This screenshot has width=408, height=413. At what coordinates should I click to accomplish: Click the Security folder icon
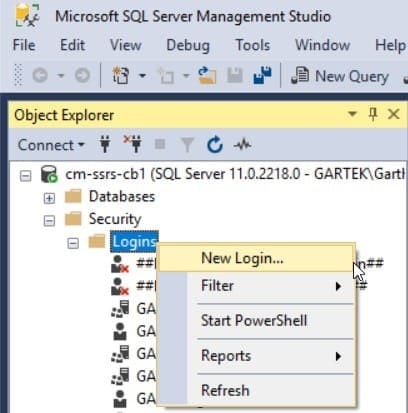73,219
